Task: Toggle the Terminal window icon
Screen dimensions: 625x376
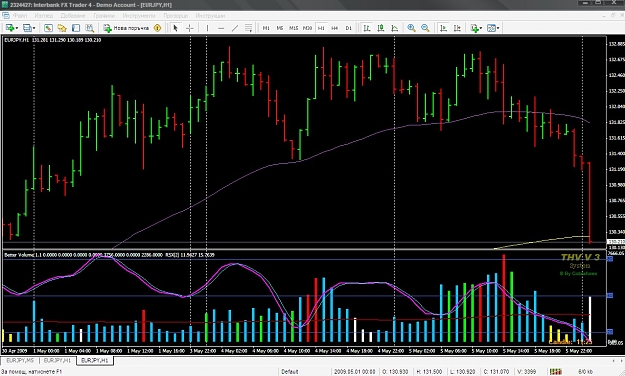Action: [x=76, y=28]
